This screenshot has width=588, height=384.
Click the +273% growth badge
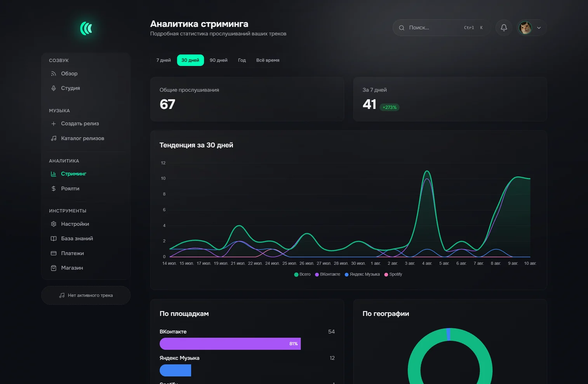coord(390,107)
